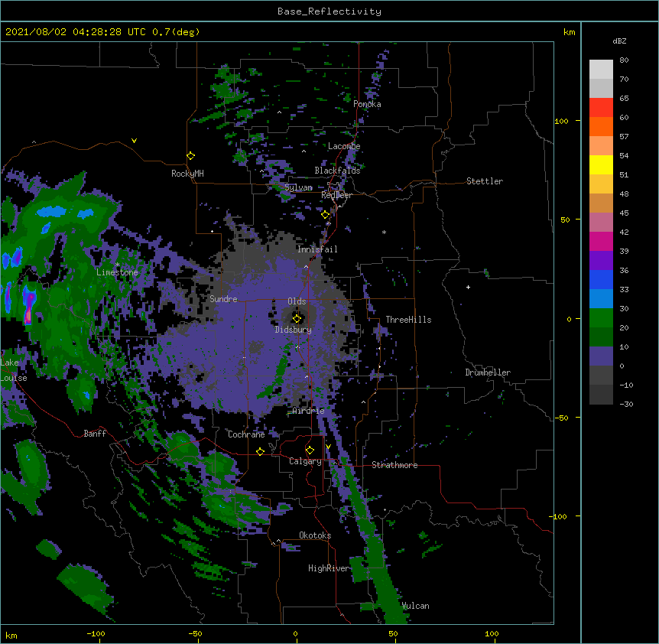The height and width of the screenshot is (644, 659).
Task: Click the Sundre city label
Action: (x=223, y=299)
